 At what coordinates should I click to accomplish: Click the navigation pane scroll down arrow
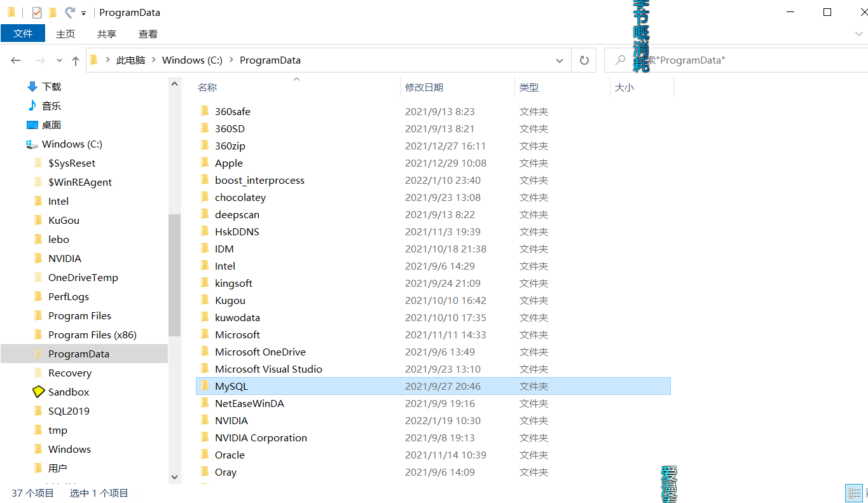(x=175, y=477)
